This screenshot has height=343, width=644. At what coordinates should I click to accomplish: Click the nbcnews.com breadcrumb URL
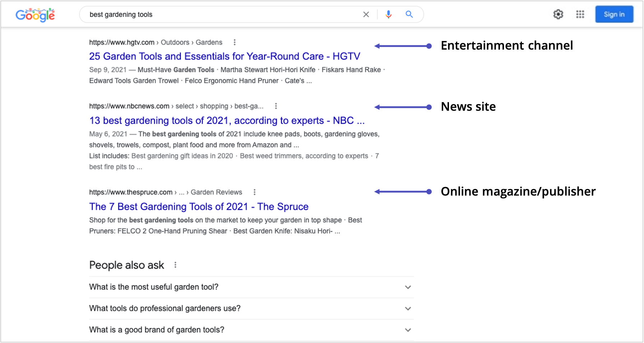pos(176,106)
